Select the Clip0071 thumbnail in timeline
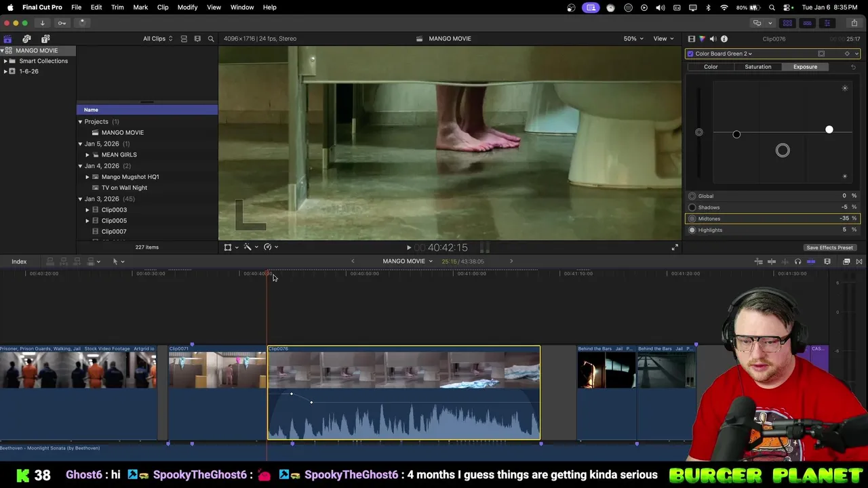The width and height of the screenshot is (868, 488). (x=217, y=371)
